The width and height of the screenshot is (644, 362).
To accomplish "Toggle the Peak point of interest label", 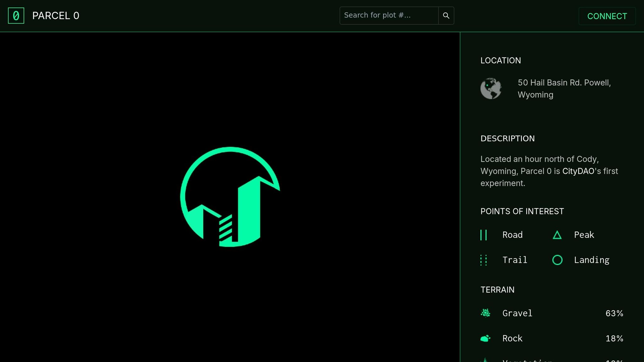I will pos(584,235).
